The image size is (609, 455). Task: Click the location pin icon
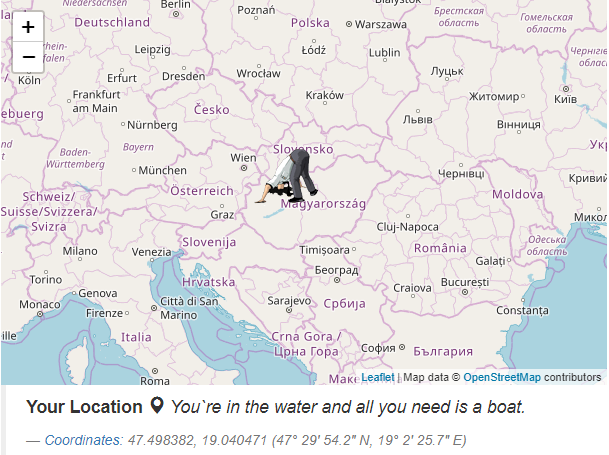click(156, 406)
